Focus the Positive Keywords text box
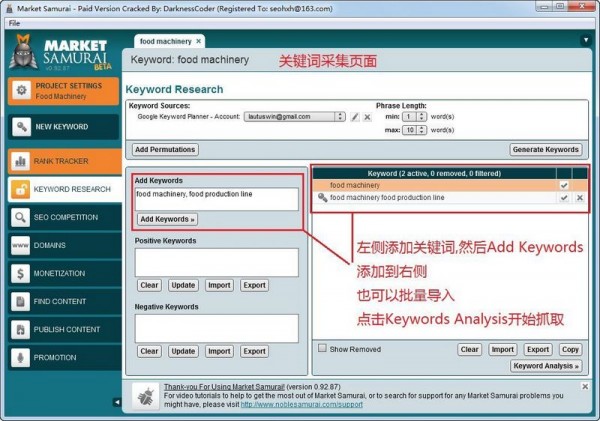Screen dimensions: 600x421 pos(217,263)
